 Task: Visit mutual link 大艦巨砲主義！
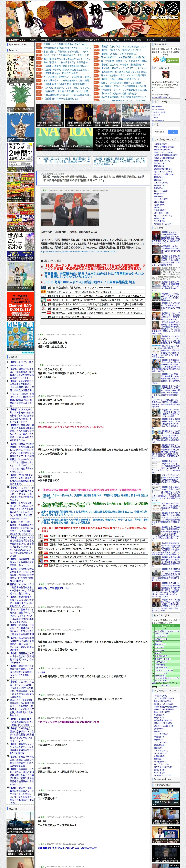pos(157,106)
